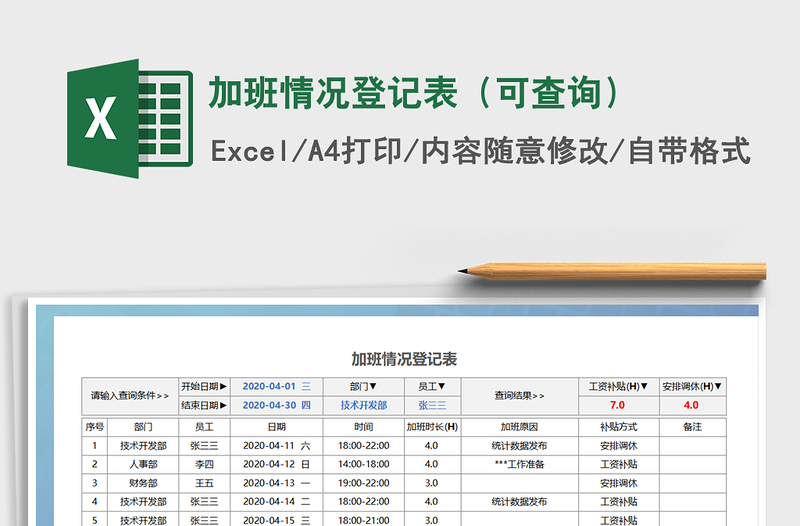Select the time cell 14:00-18:00

pyautogui.click(x=363, y=464)
